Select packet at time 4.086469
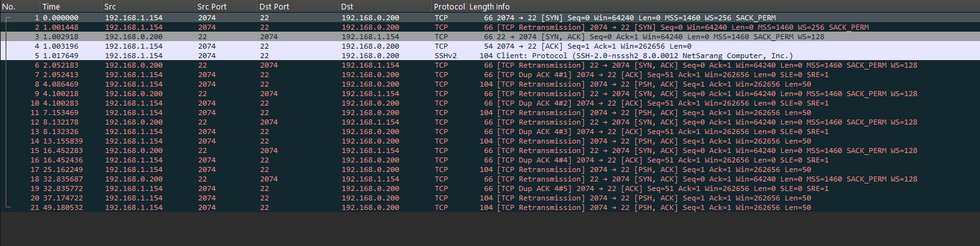 click(x=490, y=84)
